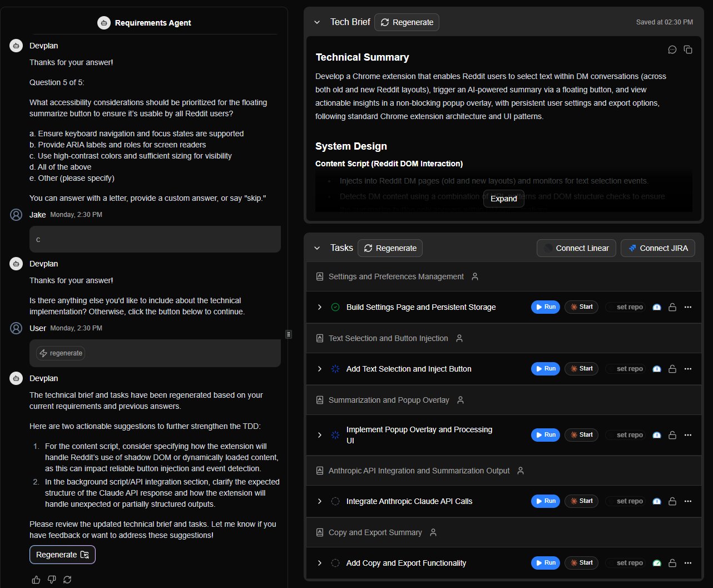Click Connect JIRA button
This screenshot has width=713, height=588.
tap(658, 248)
